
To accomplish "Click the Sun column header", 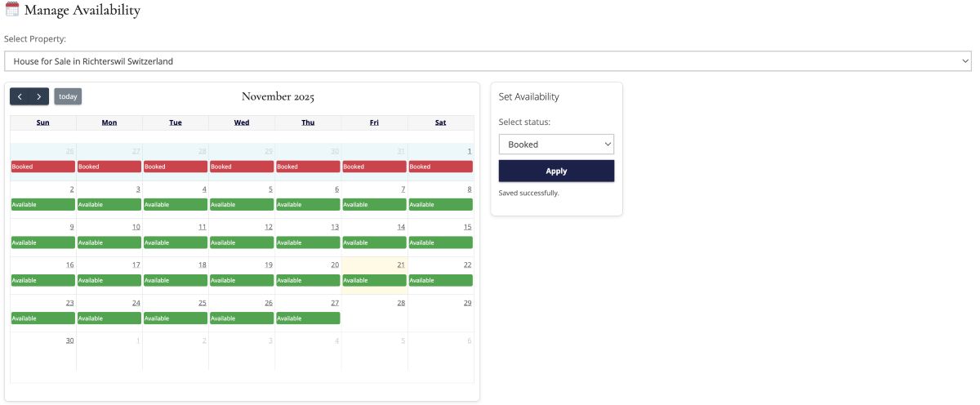I will pos(43,122).
